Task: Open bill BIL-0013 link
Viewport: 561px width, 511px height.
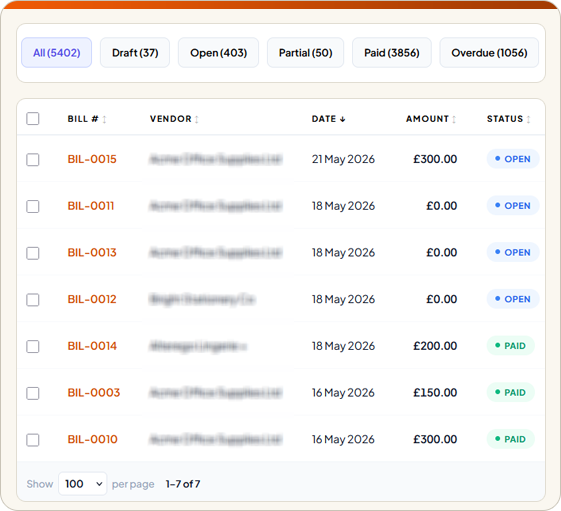Action: (x=92, y=252)
